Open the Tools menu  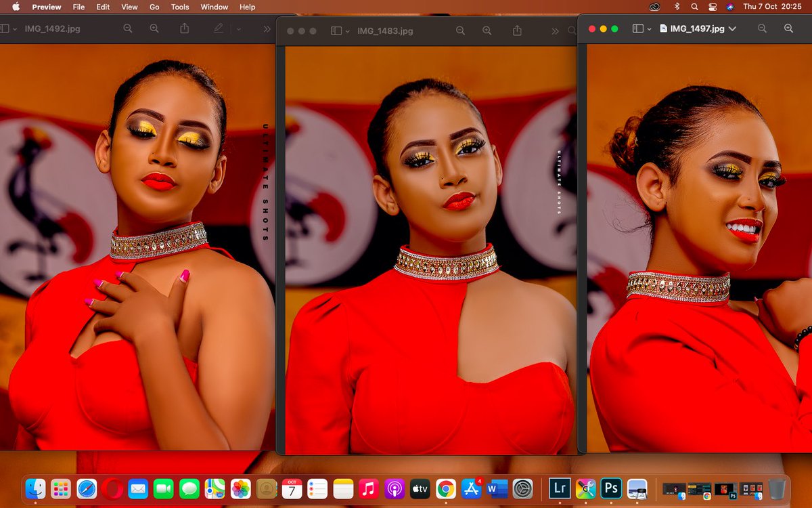180,7
